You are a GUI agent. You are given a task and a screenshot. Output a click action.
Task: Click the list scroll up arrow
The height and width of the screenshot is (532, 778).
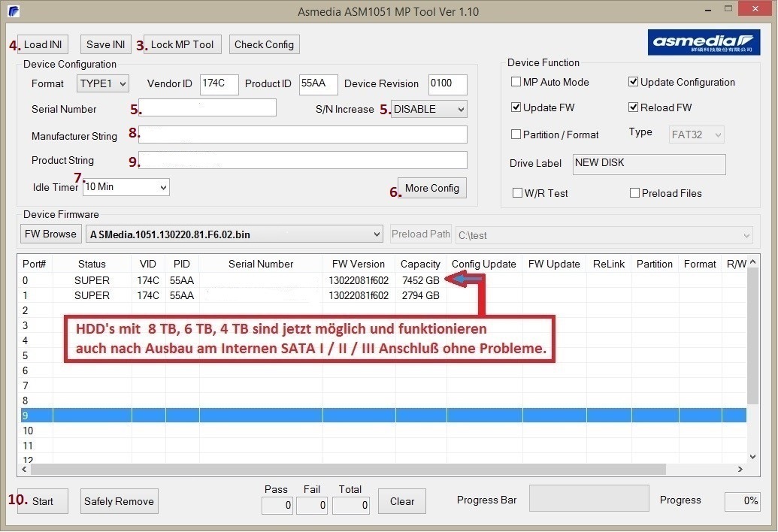click(752, 261)
